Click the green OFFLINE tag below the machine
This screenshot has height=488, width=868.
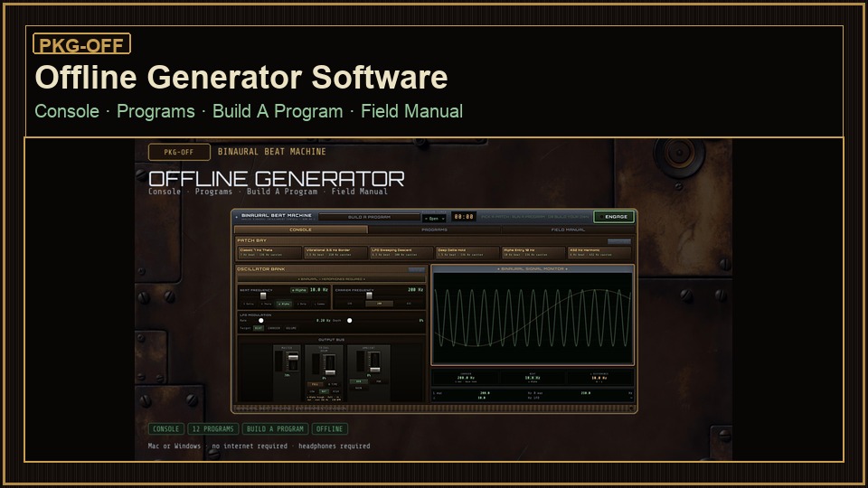click(x=329, y=428)
